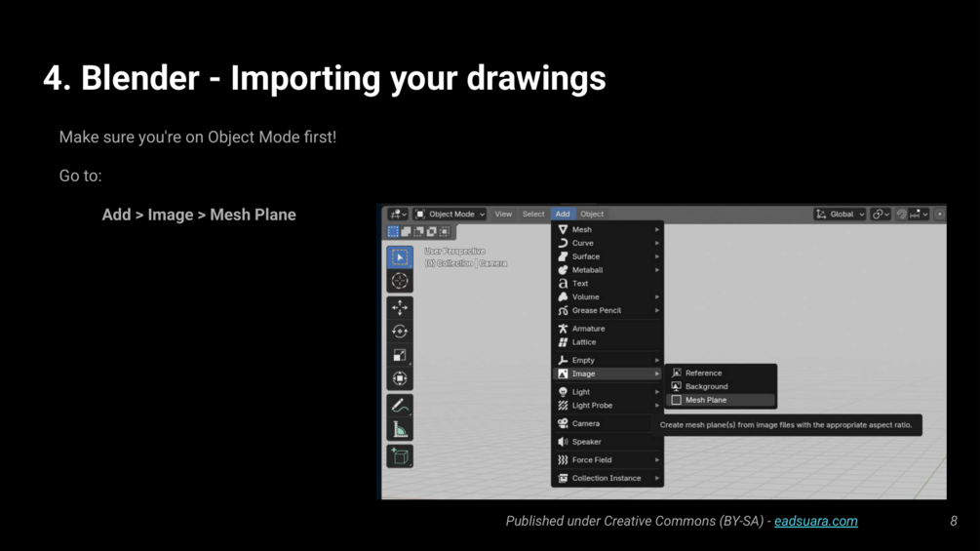Select the Transform tool

[x=400, y=378]
